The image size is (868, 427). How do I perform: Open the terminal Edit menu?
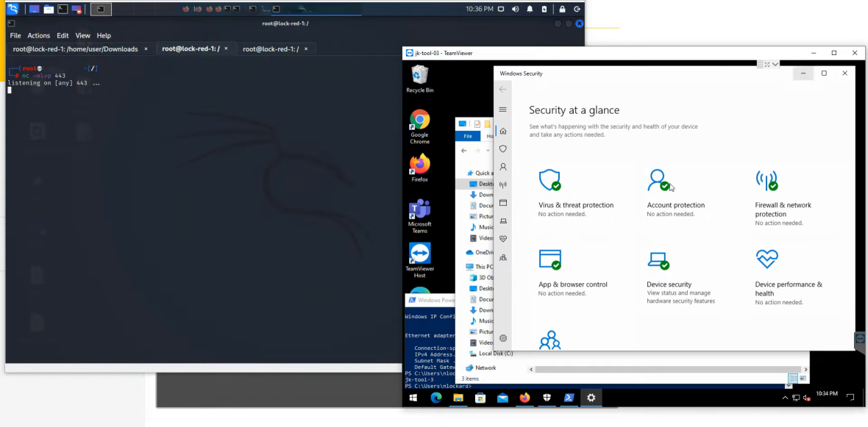(63, 35)
